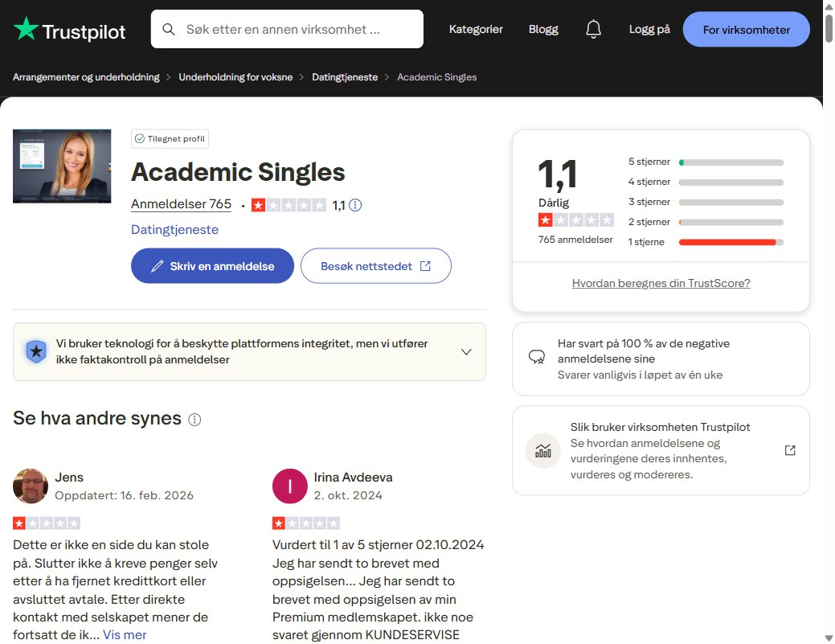Click Skriv en anmeldelse button
Screen dimensions: 835x644
coord(212,266)
